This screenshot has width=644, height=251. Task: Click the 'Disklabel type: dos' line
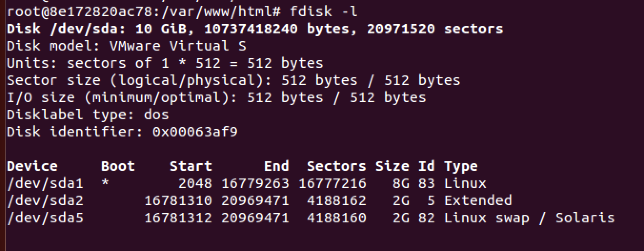[x=88, y=115]
